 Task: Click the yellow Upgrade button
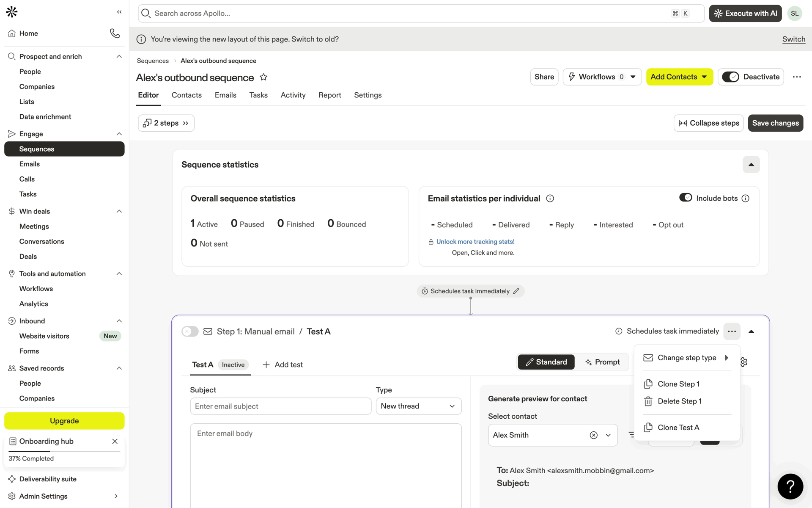tap(64, 421)
